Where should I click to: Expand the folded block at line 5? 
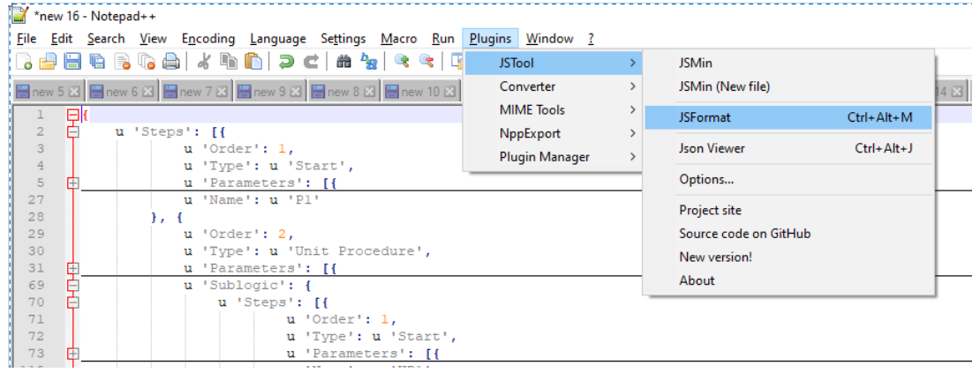(x=72, y=183)
